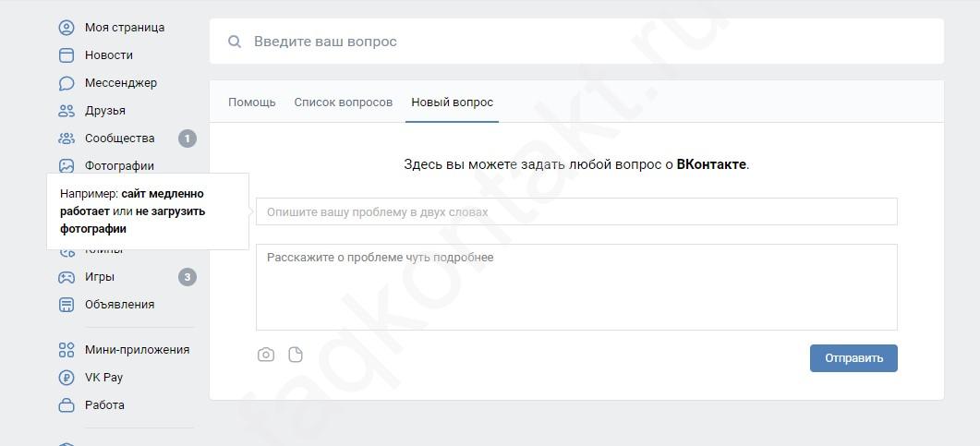Go to Friends section icon
Viewport: 980px width, 446px height.
tap(67, 111)
